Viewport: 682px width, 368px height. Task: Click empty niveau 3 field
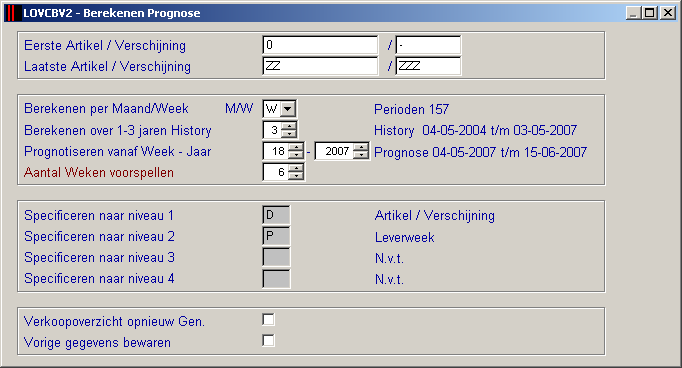click(276, 257)
